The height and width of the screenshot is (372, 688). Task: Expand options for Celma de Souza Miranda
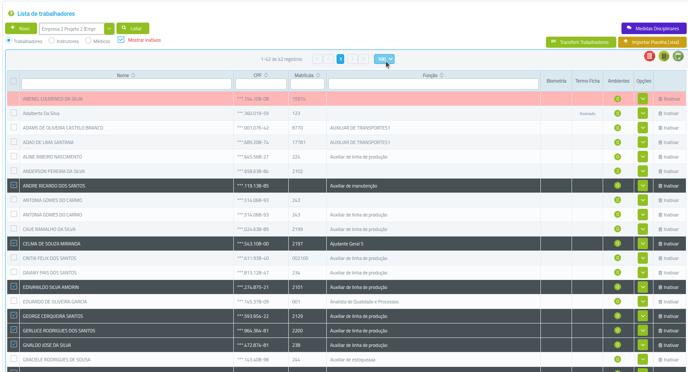pyautogui.click(x=643, y=244)
